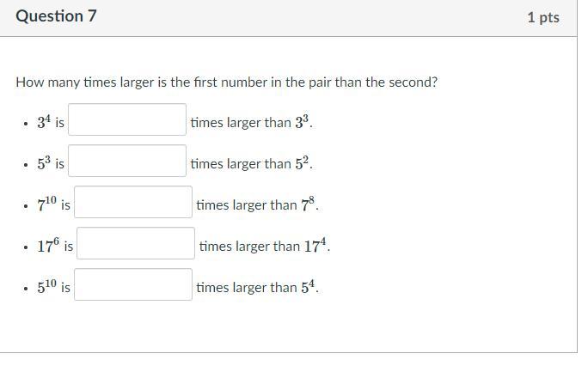Activate the answer box for 5^10

(x=133, y=285)
